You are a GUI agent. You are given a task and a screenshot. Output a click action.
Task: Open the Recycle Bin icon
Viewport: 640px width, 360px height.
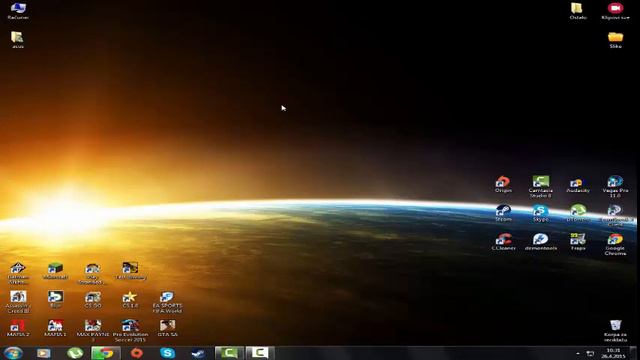click(615, 331)
